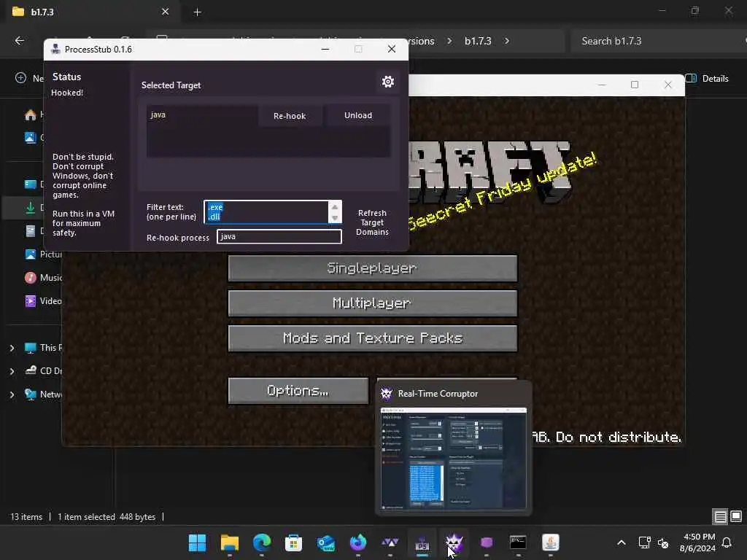
Task: Select This PC icon in sidebar
Action: tap(31, 348)
